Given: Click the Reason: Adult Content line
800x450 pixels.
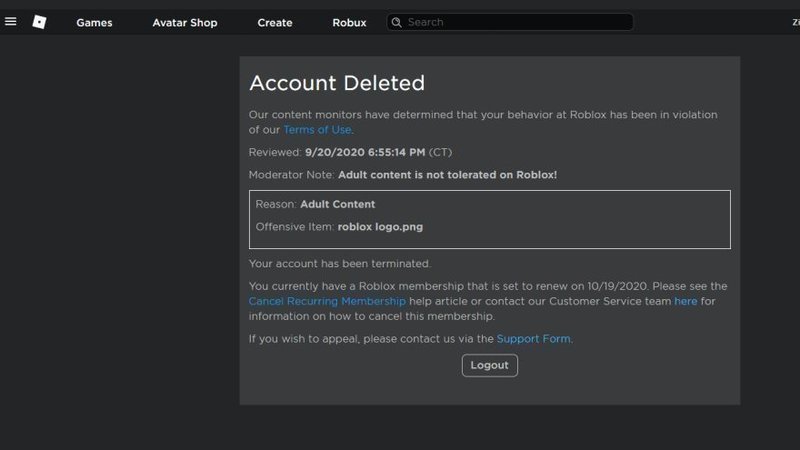Looking at the screenshot, I should [315, 204].
